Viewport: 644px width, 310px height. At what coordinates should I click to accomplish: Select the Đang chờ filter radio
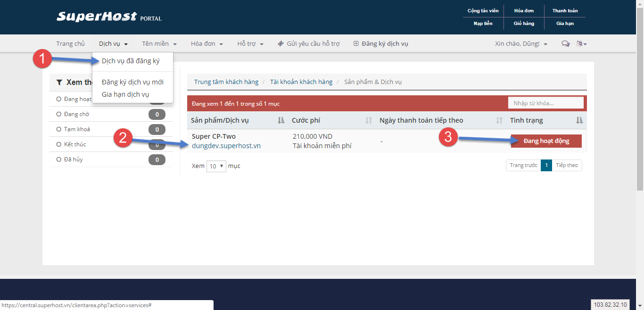[x=59, y=114]
